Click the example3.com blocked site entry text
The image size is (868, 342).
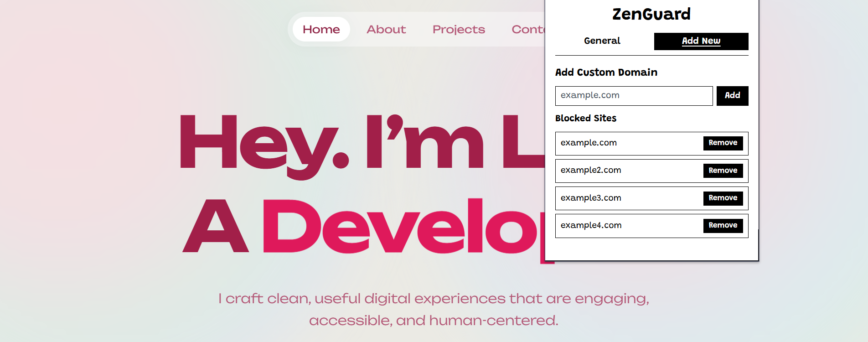pos(591,198)
